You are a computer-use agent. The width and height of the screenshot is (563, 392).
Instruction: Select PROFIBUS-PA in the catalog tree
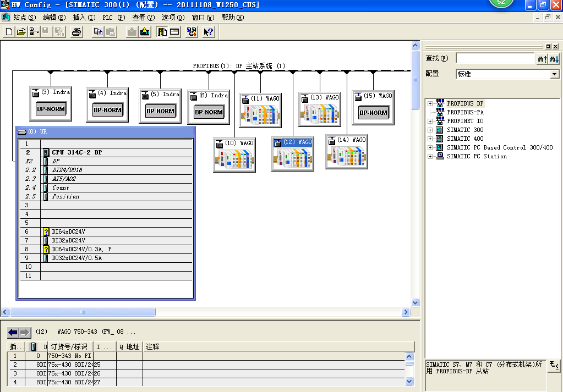click(x=465, y=112)
